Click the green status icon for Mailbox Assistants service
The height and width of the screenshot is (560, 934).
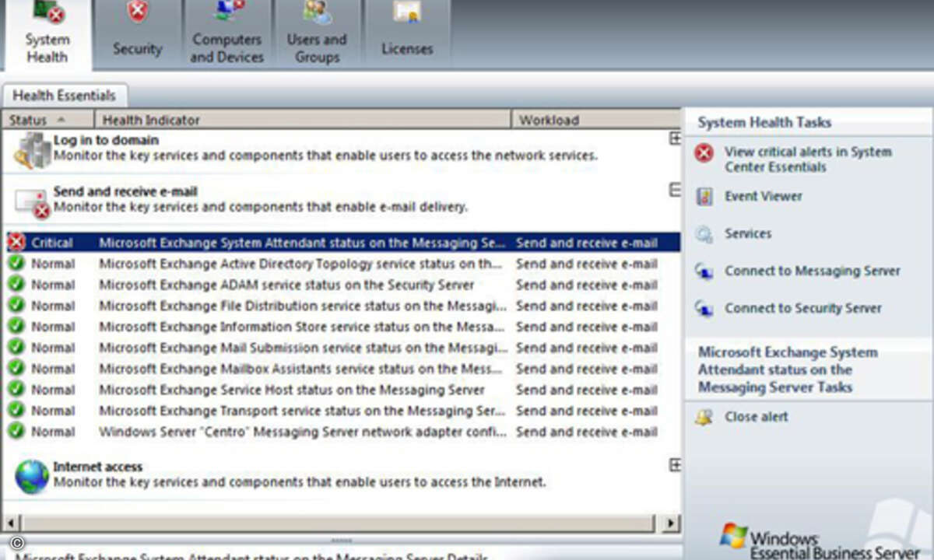pos(16,369)
